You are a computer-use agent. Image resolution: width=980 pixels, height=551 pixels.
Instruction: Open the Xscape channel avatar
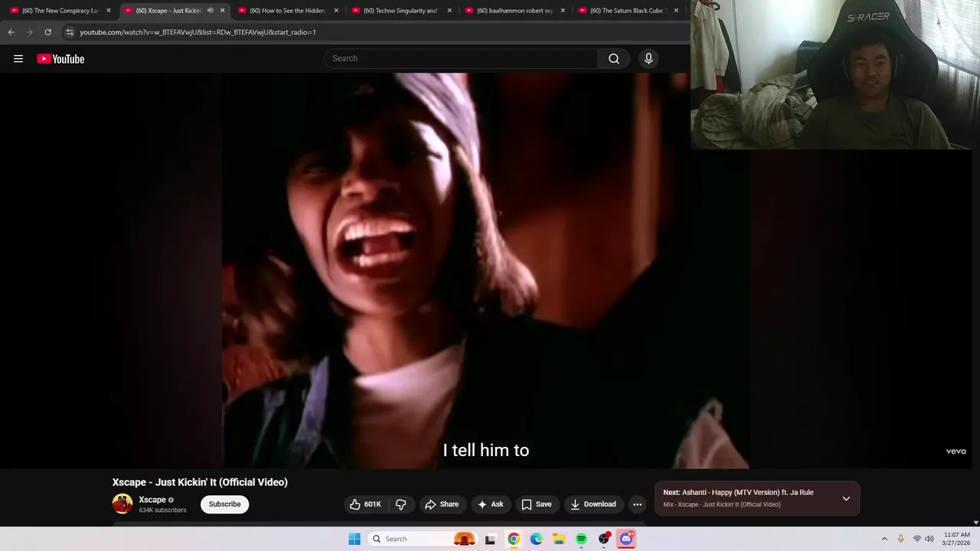pos(122,504)
